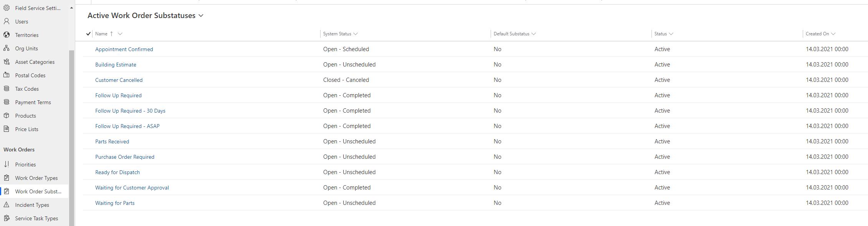Click the Incident Types warning icon
The image size is (868, 226).
pos(7,205)
